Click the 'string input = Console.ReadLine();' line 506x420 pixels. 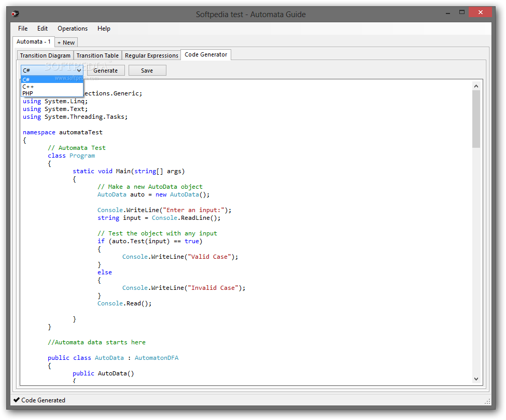159,218
